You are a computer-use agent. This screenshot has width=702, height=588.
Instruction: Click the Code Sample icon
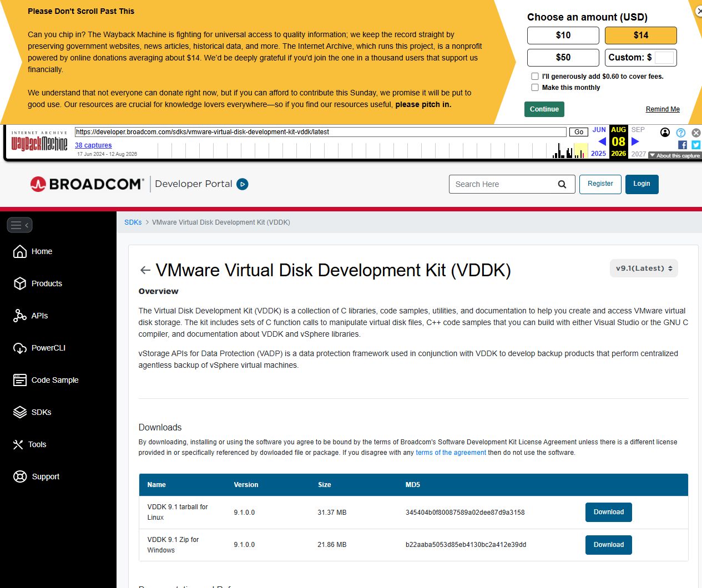20,380
